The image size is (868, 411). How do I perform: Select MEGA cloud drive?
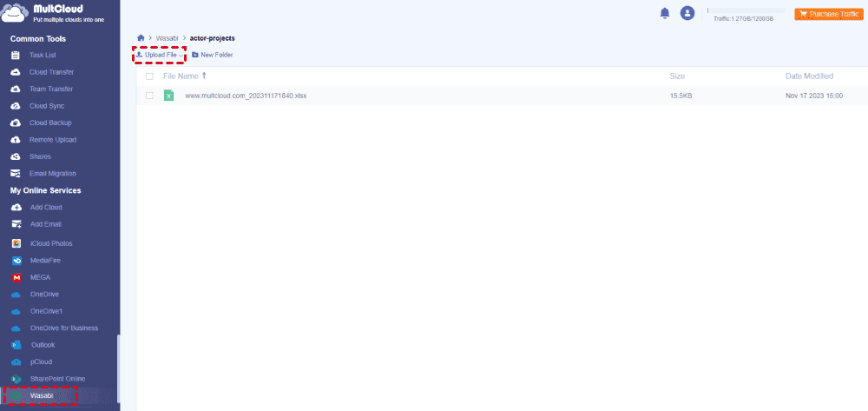coord(41,277)
